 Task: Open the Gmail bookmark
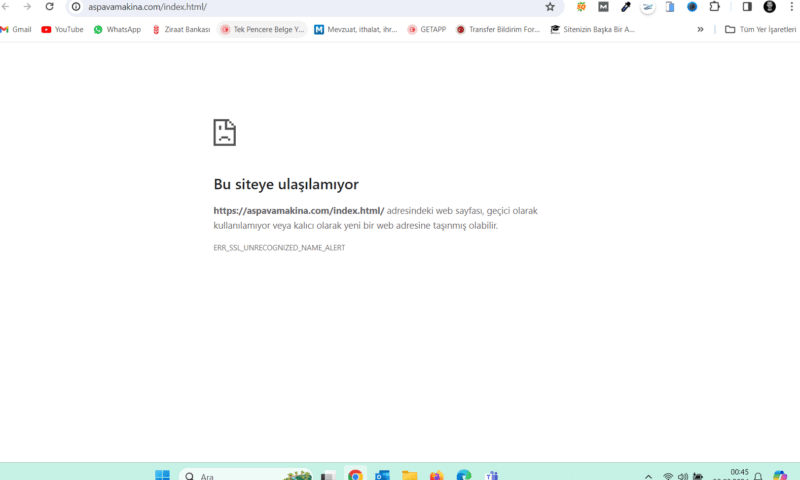click(x=16, y=30)
